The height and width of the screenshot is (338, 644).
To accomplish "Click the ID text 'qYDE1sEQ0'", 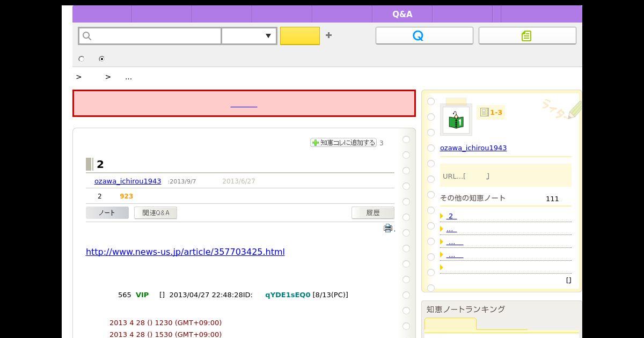I will coord(288,295).
